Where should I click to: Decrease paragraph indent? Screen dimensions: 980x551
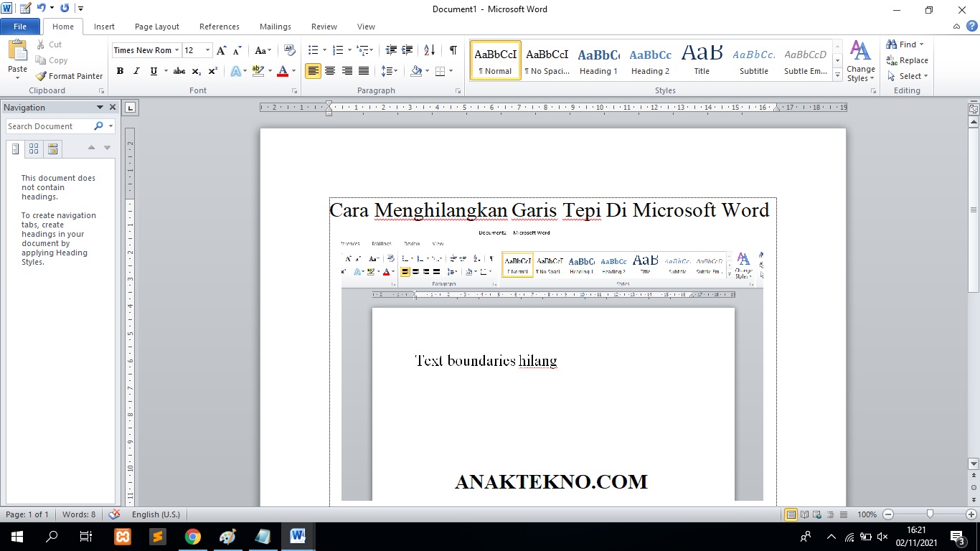point(391,50)
